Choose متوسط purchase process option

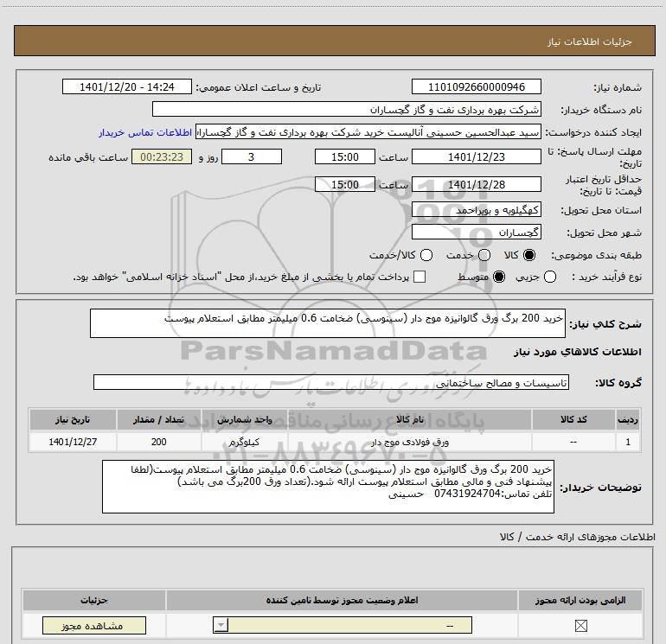tap(499, 277)
